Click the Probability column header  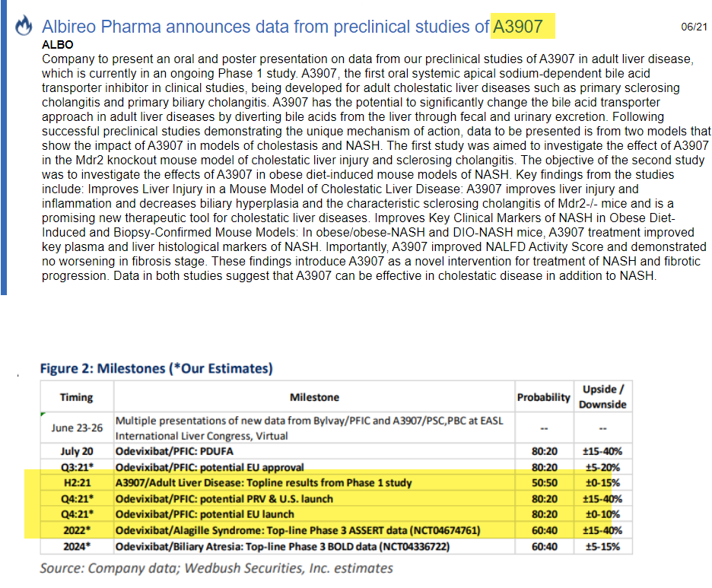click(x=543, y=397)
